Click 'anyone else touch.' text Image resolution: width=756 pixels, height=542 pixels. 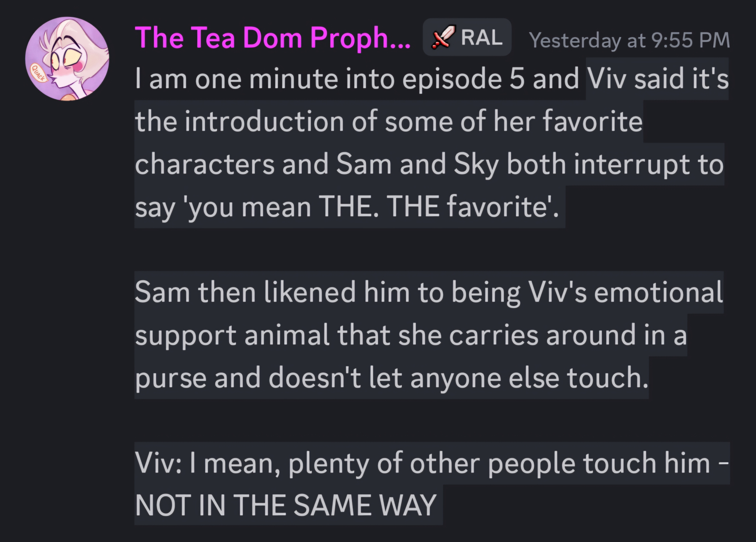click(529, 378)
